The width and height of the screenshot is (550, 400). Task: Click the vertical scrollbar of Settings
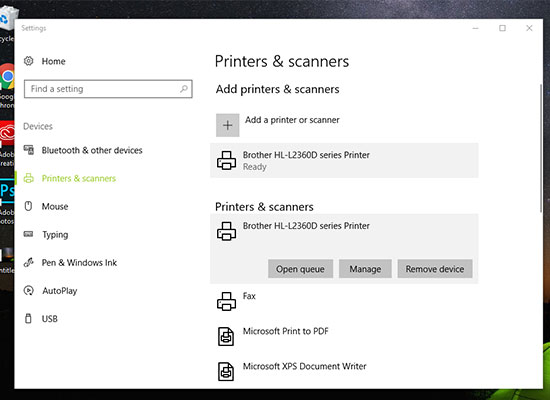pyautogui.click(x=541, y=148)
